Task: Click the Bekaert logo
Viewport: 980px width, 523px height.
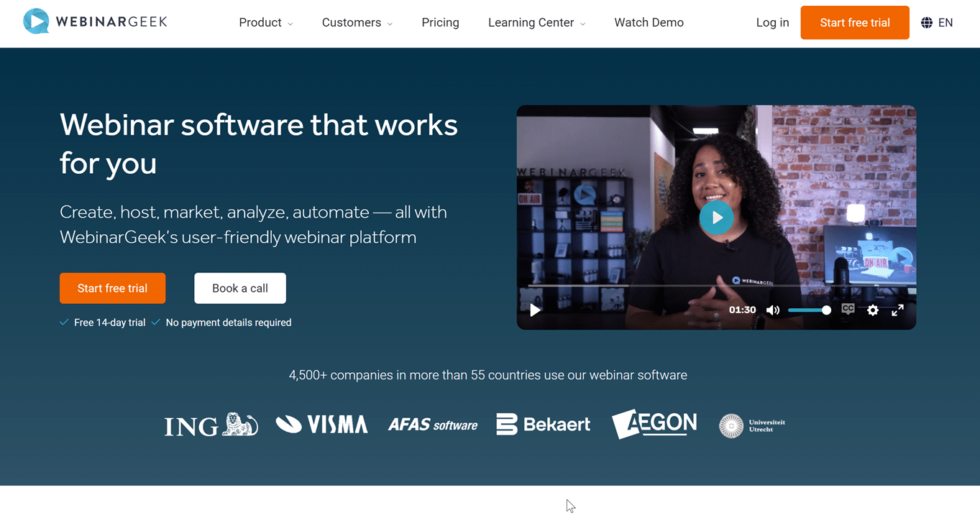Action: click(x=544, y=425)
